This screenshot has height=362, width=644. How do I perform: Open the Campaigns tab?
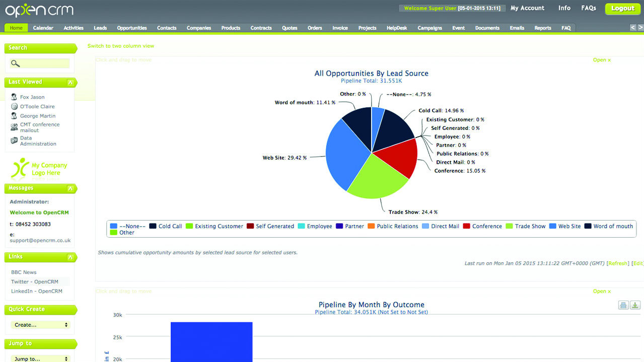[430, 28]
